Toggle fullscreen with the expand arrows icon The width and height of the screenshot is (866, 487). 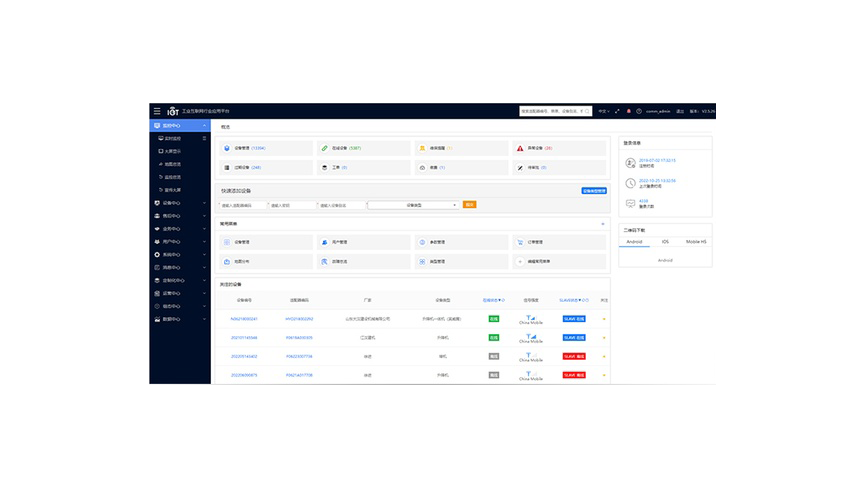point(617,111)
